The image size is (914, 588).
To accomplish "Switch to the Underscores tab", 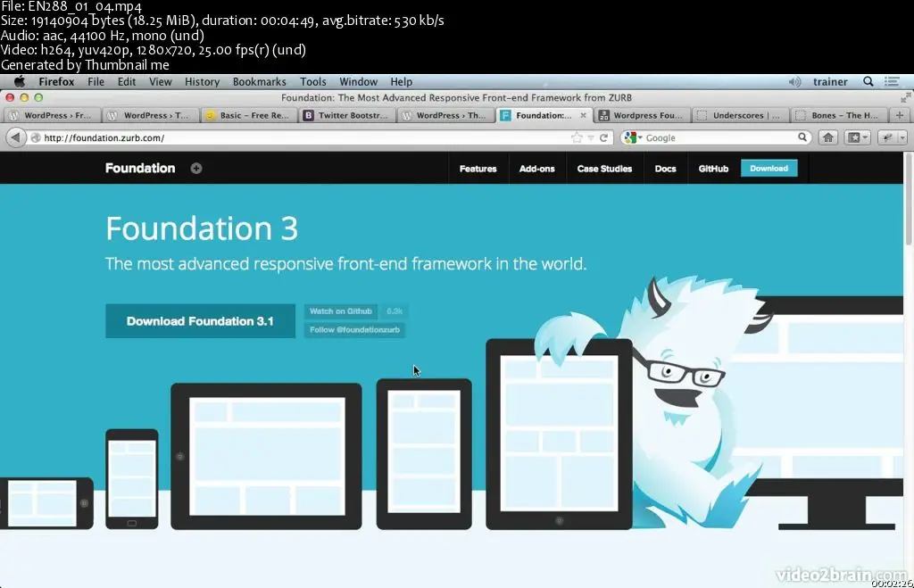I will coord(741,115).
